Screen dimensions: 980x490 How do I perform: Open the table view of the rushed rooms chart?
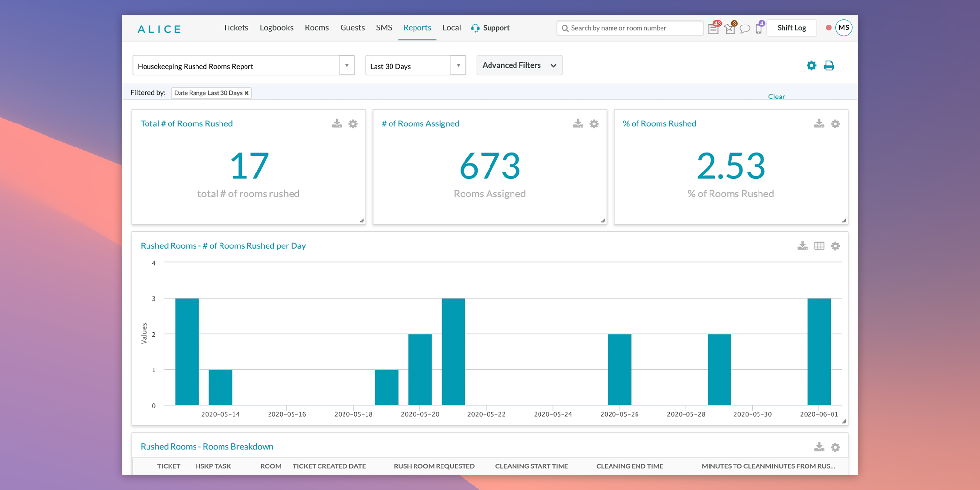tap(819, 245)
